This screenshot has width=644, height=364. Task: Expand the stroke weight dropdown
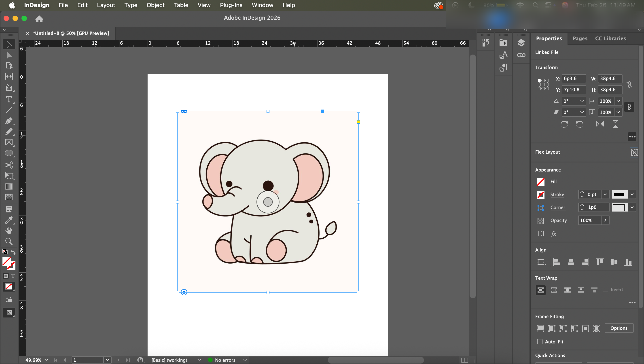605,194
